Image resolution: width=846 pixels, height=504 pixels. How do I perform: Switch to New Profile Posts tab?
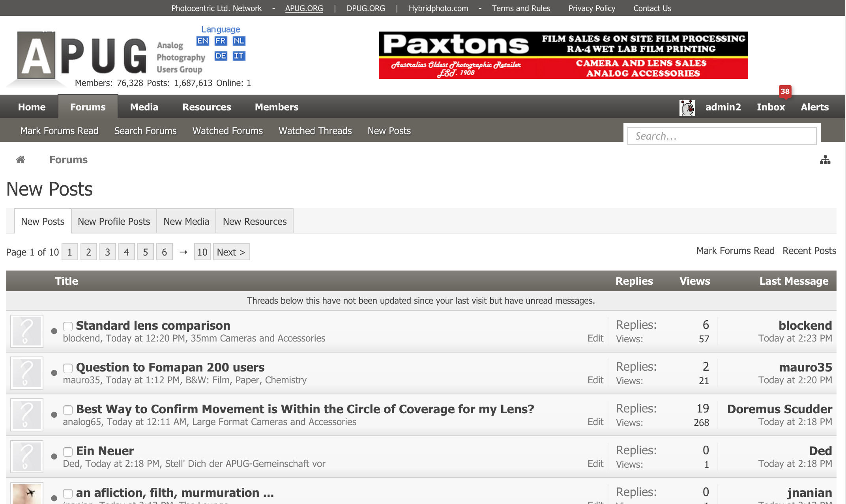point(114,222)
